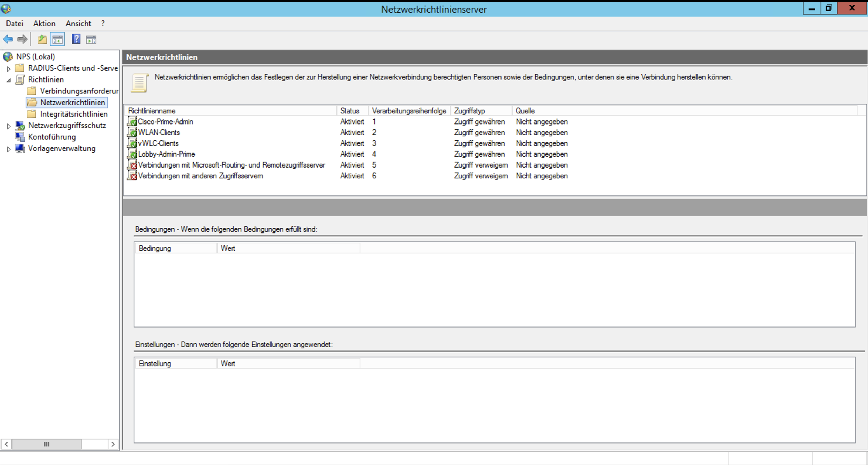This screenshot has height=465, width=868.
Task: Open the Ansicht menu
Action: tap(78, 24)
